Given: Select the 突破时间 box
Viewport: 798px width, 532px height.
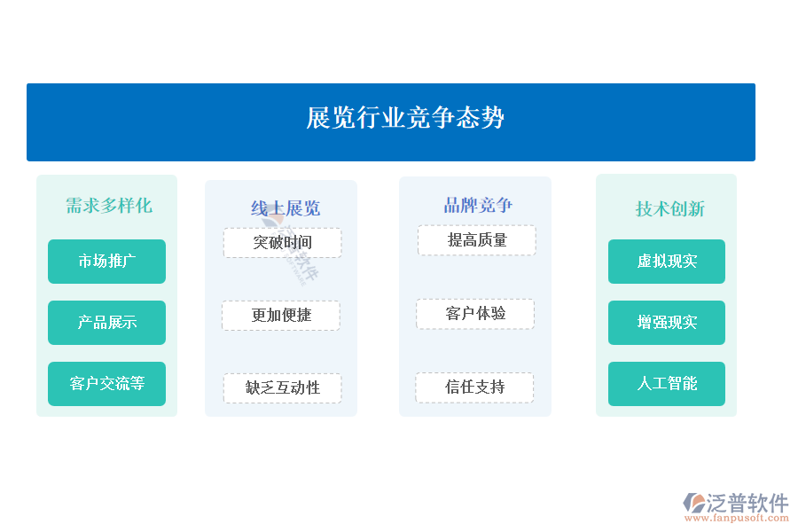Looking at the screenshot, I should (x=282, y=243).
